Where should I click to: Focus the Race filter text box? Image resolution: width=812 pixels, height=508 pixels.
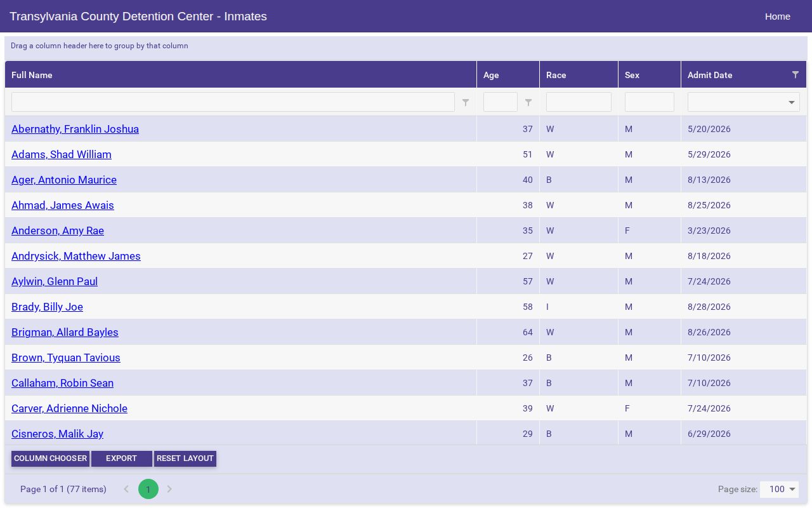tap(579, 102)
